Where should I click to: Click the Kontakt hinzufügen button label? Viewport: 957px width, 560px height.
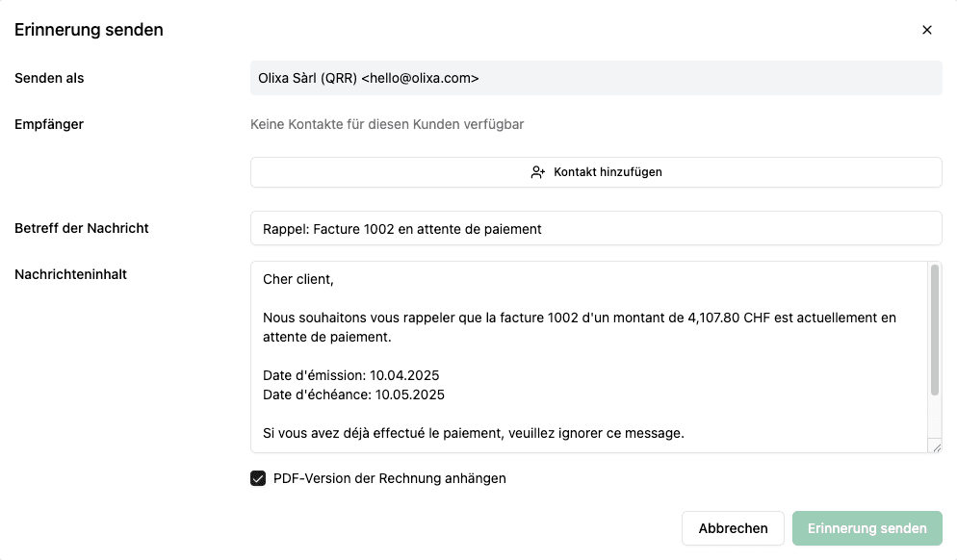point(608,172)
